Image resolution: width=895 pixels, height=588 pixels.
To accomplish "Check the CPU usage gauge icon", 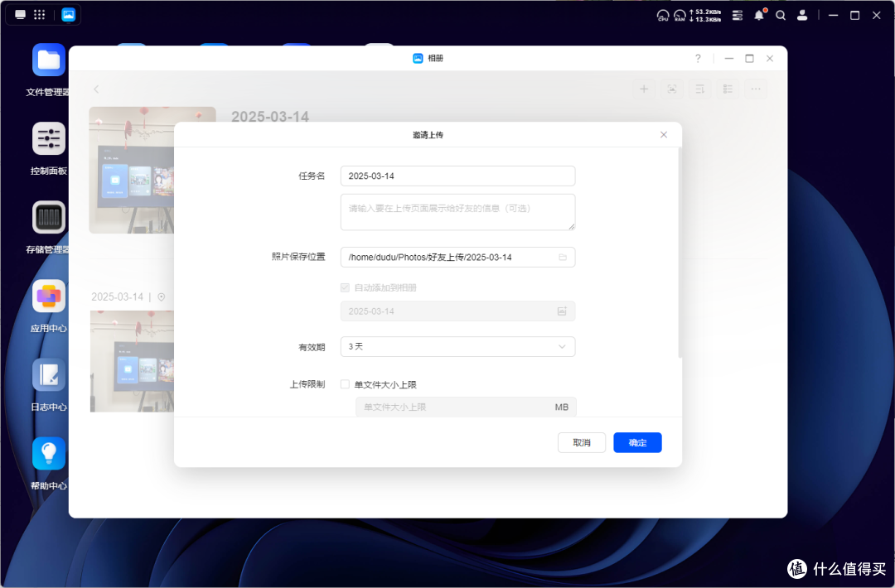I will point(663,16).
